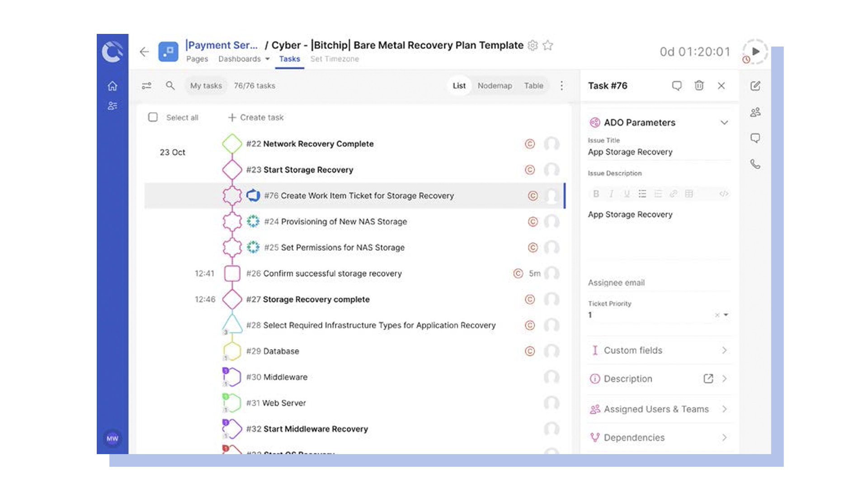Go to Home in left sidebar
The width and height of the screenshot is (868, 488).
pos(113,86)
